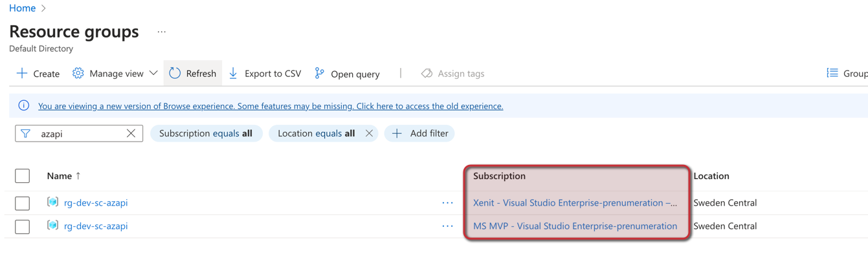Click the chevron next to Manage view

(153, 74)
